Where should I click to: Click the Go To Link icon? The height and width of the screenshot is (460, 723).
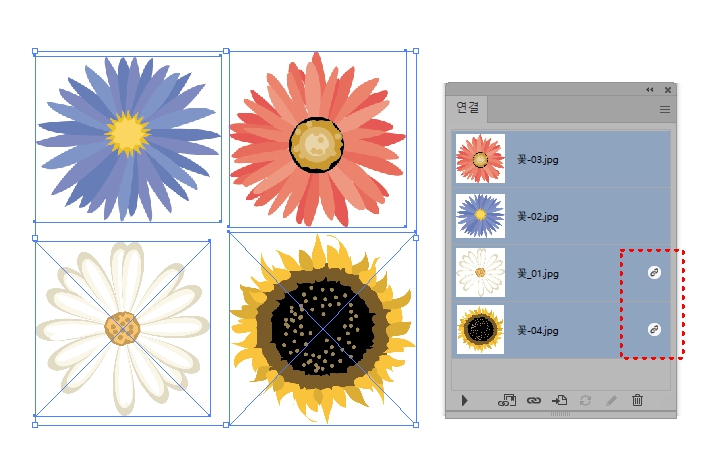[x=559, y=401]
